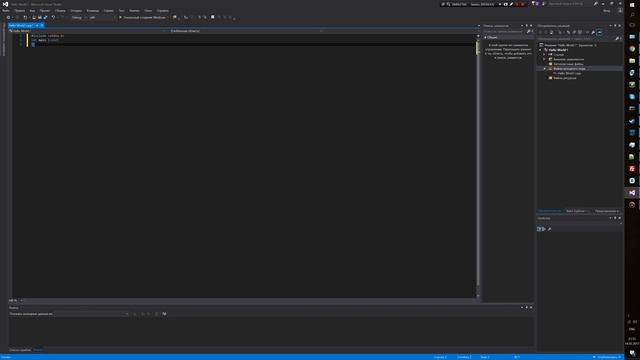
Task: Click the editor vertical scrollbar
Action: [478, 167]
